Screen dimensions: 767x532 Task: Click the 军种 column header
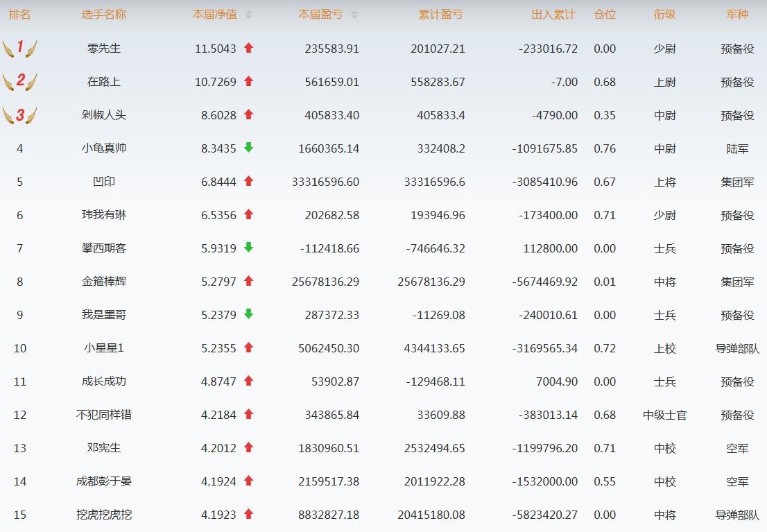(737, 15)
